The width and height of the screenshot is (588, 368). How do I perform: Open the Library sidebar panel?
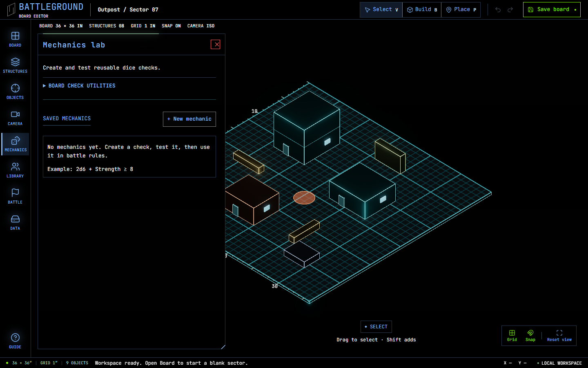click(15, 171)
